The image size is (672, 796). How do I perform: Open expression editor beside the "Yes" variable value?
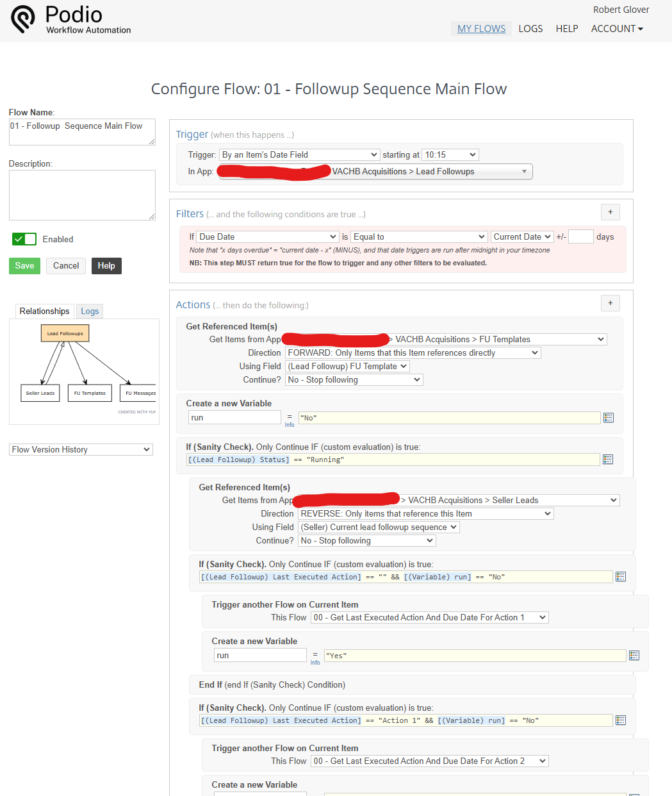(634, 655)
